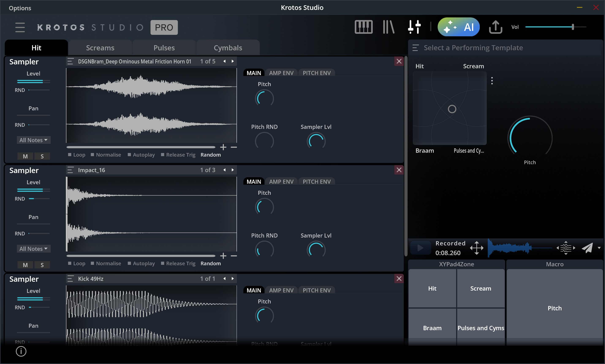Zoom in DSGNBram waveform with plus
605x364 pixels.
click(x=223, y=147)
